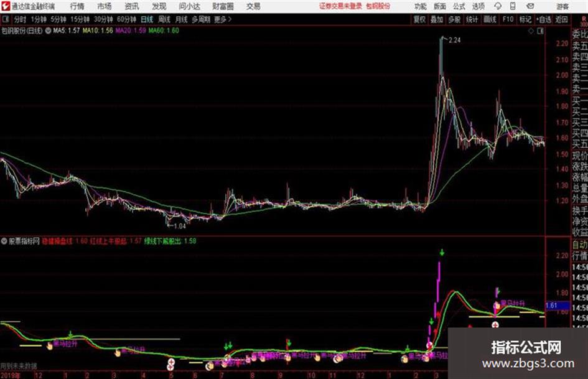Open the 资讯 menu
Image resolution: width=588 pixels, height=379 pixels.
pos(132,6)
